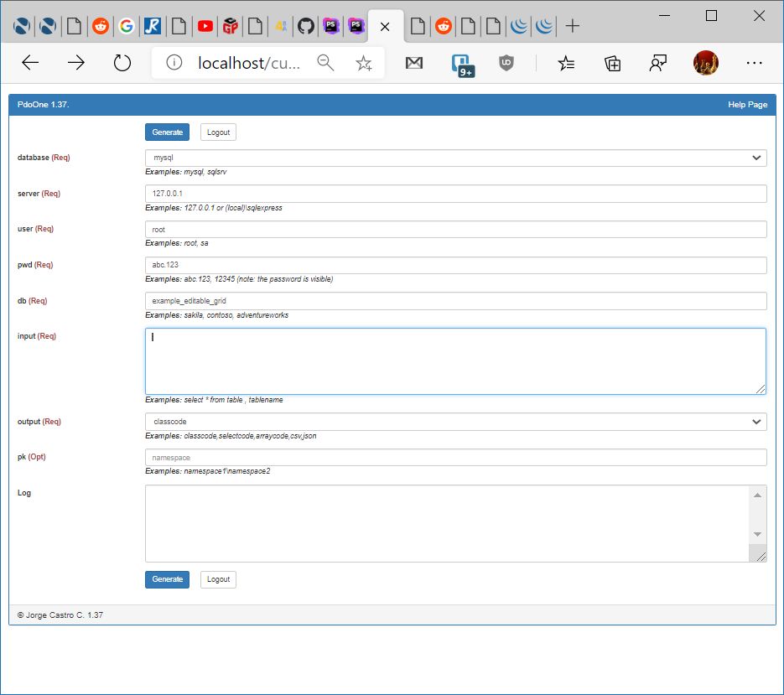Click the bottom Logout button
This screenshot has height=695, width=784.
click(x=218, y=579)
